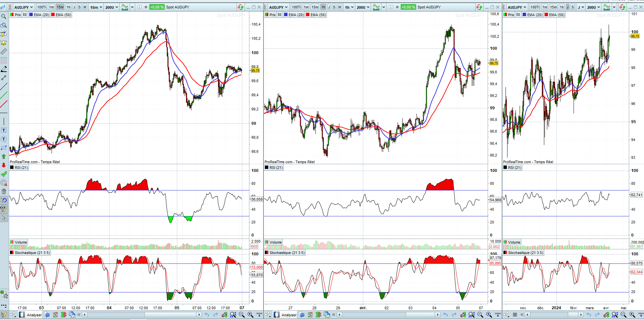Click the horizontal scrollbar below middle chart
644x320 pixels.
[389, 315]
